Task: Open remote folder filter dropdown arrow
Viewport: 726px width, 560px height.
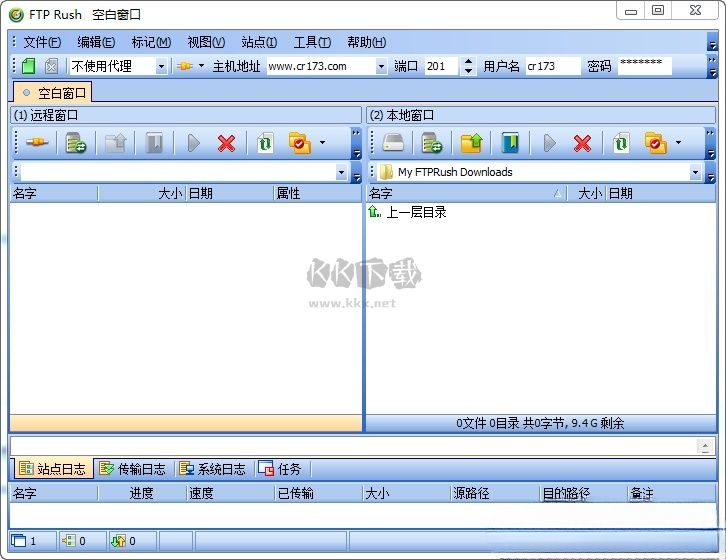Action: (322, 143)
